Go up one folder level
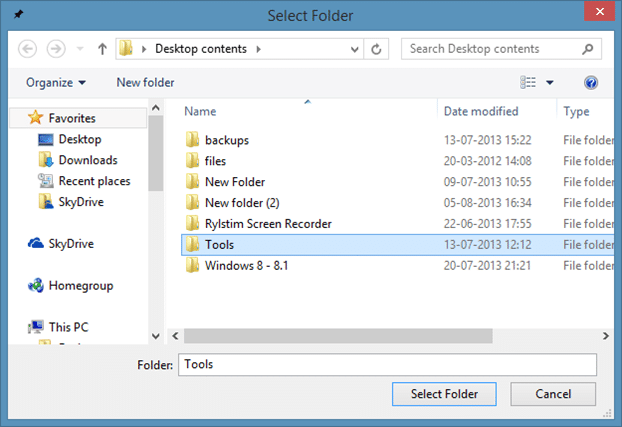 click(x=102, y=49)
